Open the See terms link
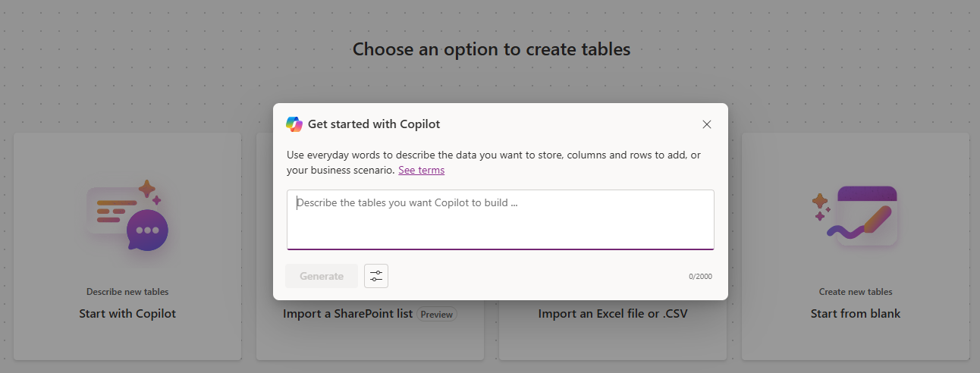Image resolution: width=980 pixels, height=373 pixels. 421,170
